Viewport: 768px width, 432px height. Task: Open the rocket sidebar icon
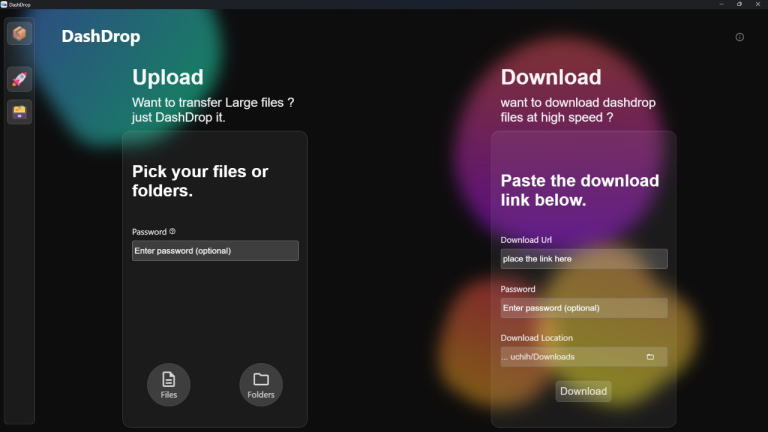point(20,79)
